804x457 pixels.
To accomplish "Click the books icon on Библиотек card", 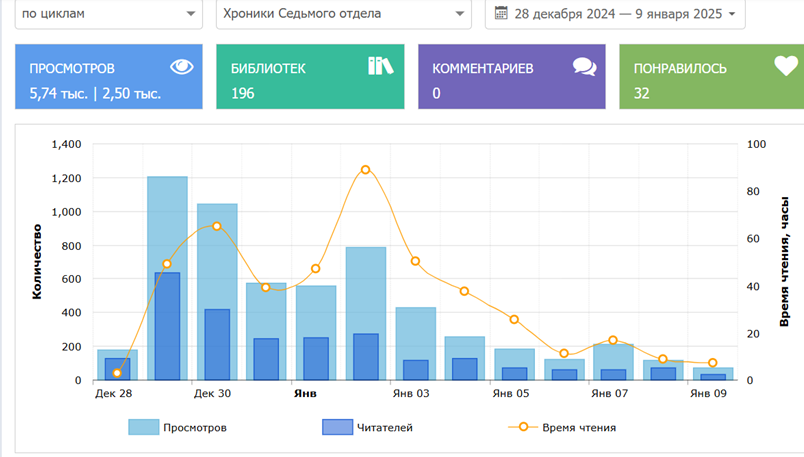I will 381,67.
